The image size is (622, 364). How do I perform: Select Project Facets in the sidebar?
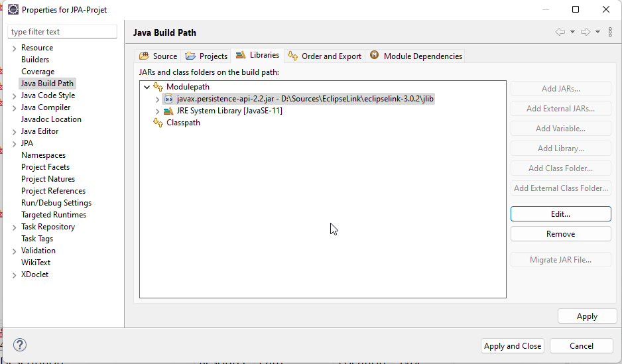(x=45, y=167)
